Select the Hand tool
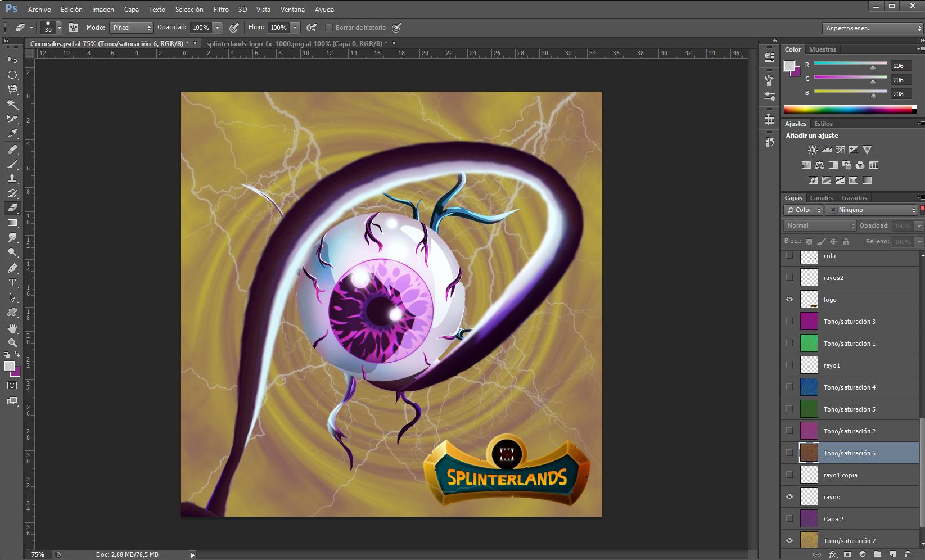Screen dimensions: 925x560 (12, 328)
